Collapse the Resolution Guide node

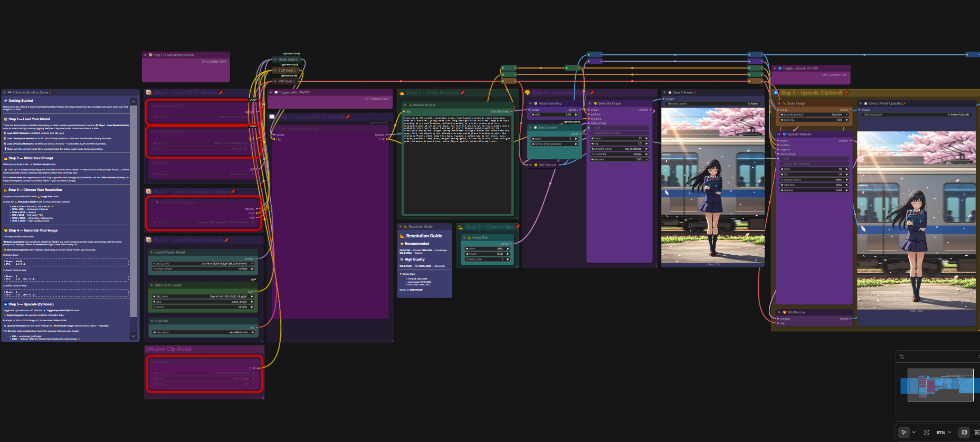point(401,226)
